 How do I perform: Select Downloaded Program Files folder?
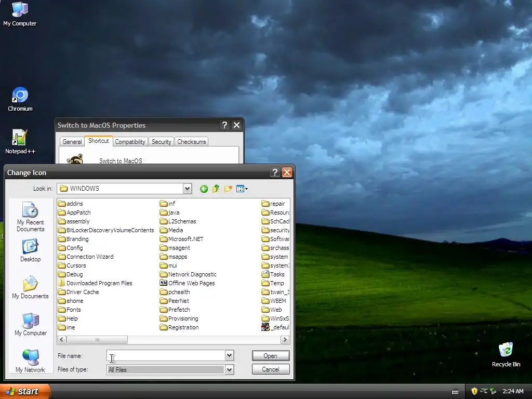95,283
